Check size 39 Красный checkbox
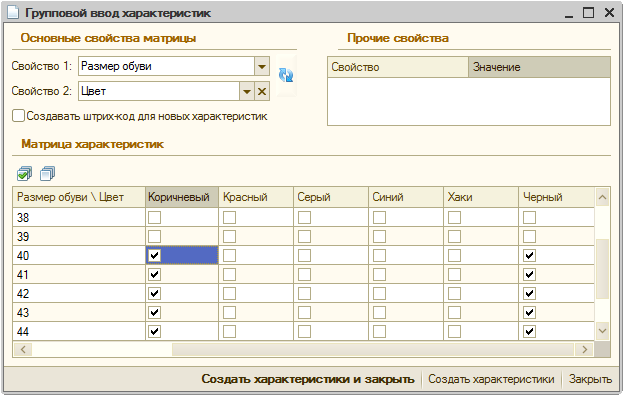The height and width of the screenshot is (395, 623). pos(229,236)
